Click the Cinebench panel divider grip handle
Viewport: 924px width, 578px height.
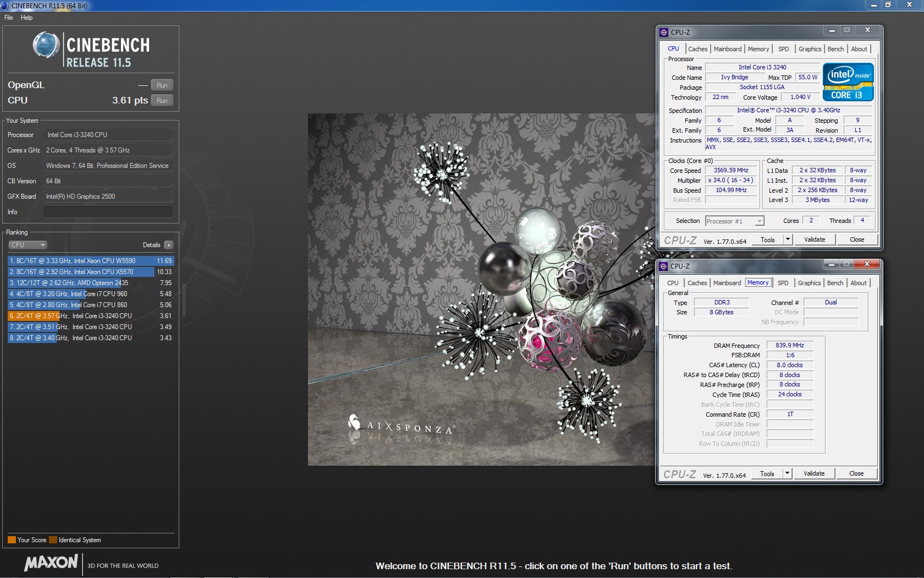pyautogui.click(x=184, y=300)
